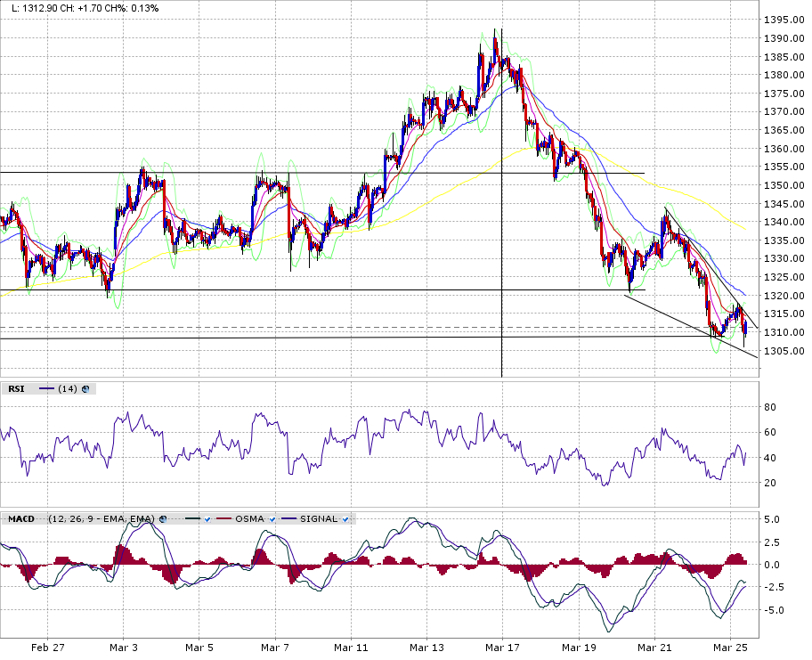Screen dimensions: 812x660
Task: Click the 1305.00 price axis label
Action: [784, 351]
